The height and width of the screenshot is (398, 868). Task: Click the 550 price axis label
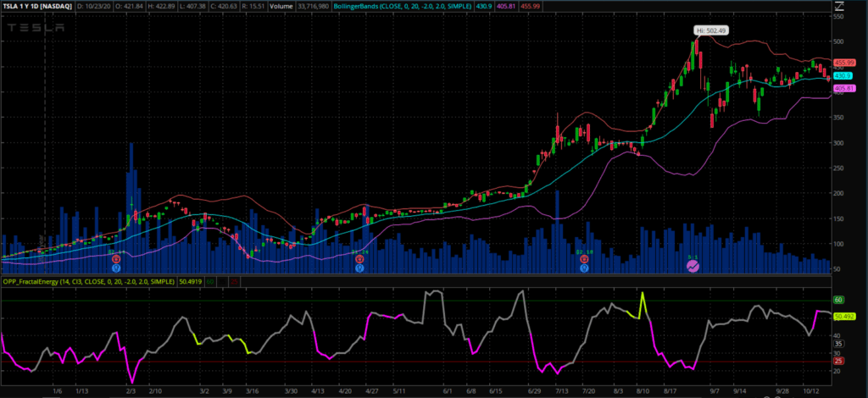(x=838, y=17)
